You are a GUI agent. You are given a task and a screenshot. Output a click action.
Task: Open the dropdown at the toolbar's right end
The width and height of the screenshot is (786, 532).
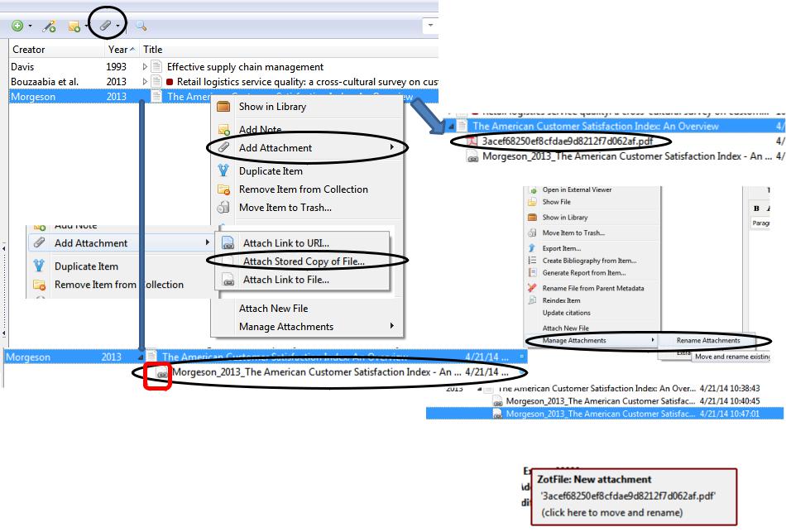pos(430,25)
